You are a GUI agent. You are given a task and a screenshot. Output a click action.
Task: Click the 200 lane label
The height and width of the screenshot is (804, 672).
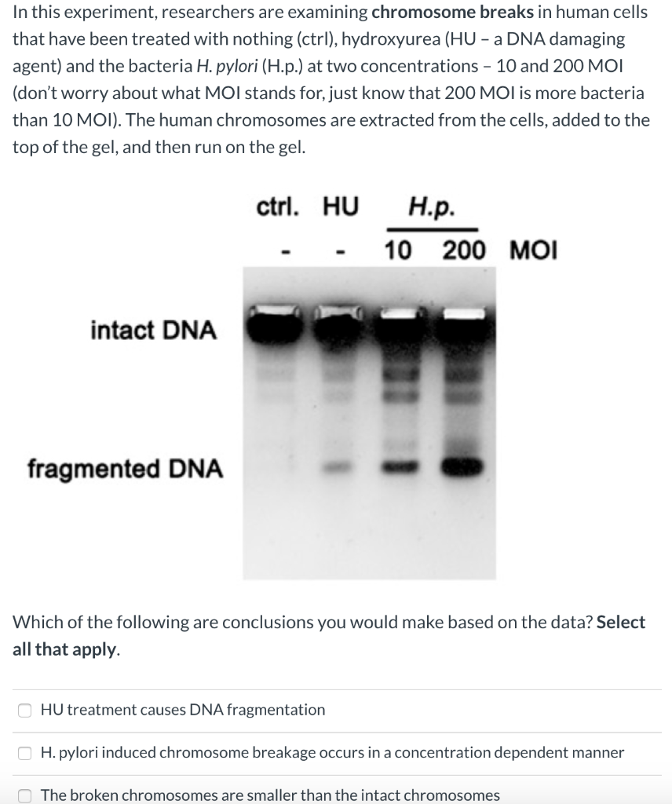tap(464, 250)
